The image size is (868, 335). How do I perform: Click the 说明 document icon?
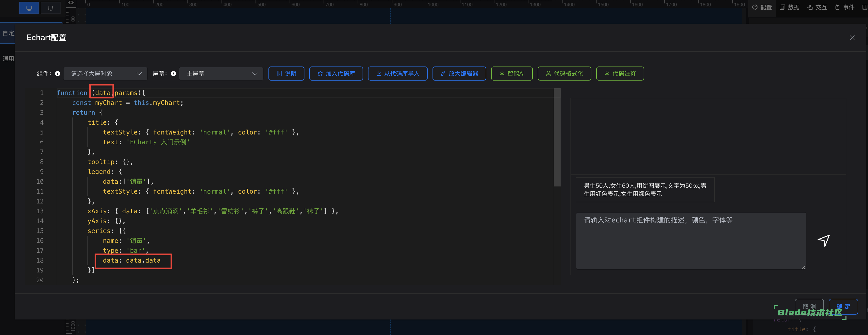coord(279,73)
